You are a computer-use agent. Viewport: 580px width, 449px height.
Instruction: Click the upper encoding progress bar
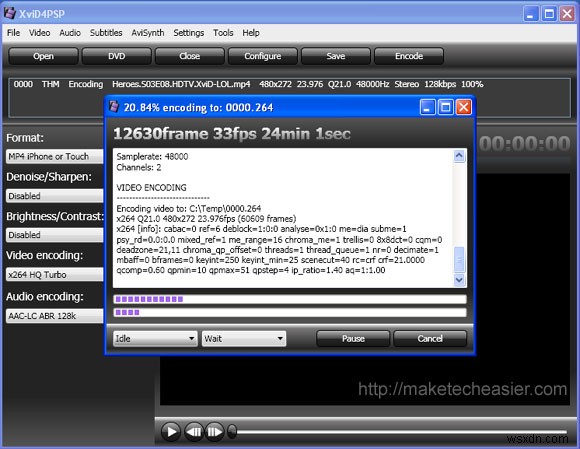click(290, 299)
